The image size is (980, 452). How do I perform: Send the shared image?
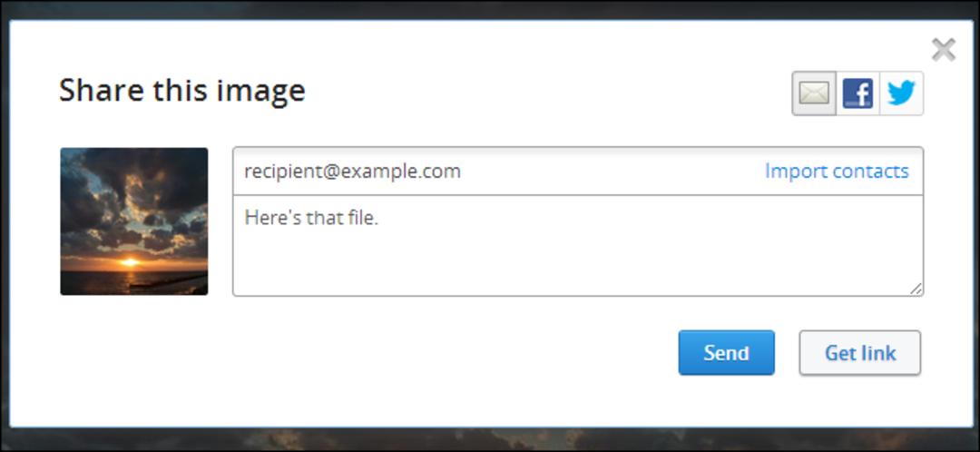[726, 352]
